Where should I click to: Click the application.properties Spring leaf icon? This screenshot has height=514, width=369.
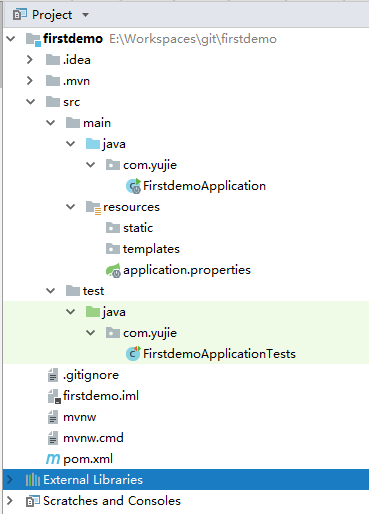click(113, 270)
